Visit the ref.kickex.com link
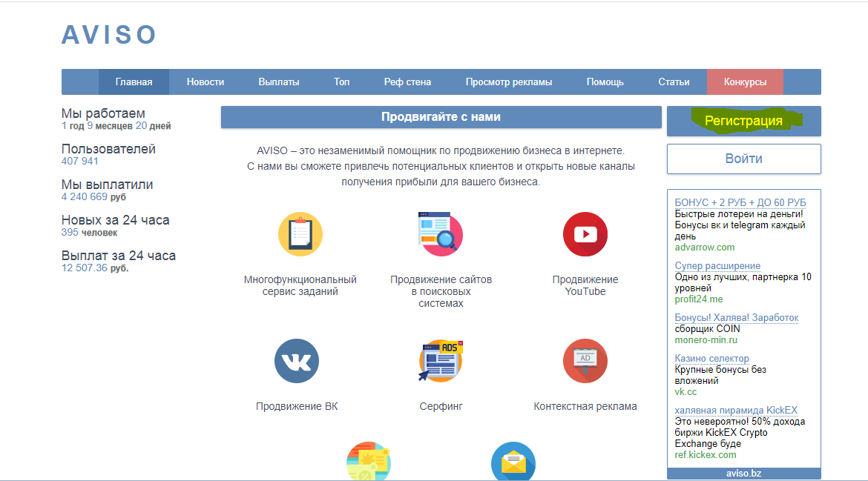Image resolution: width=868 pixels, height=481 pixels. [706, 455]
